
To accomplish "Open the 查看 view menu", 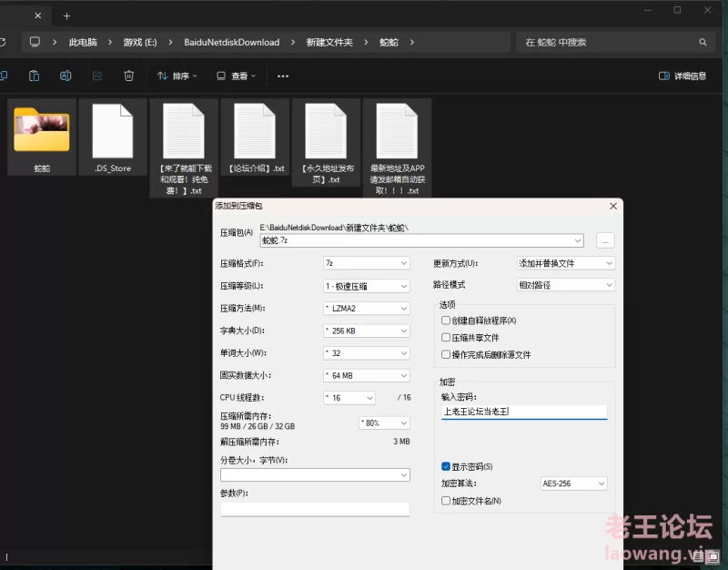I will [236, 76].
